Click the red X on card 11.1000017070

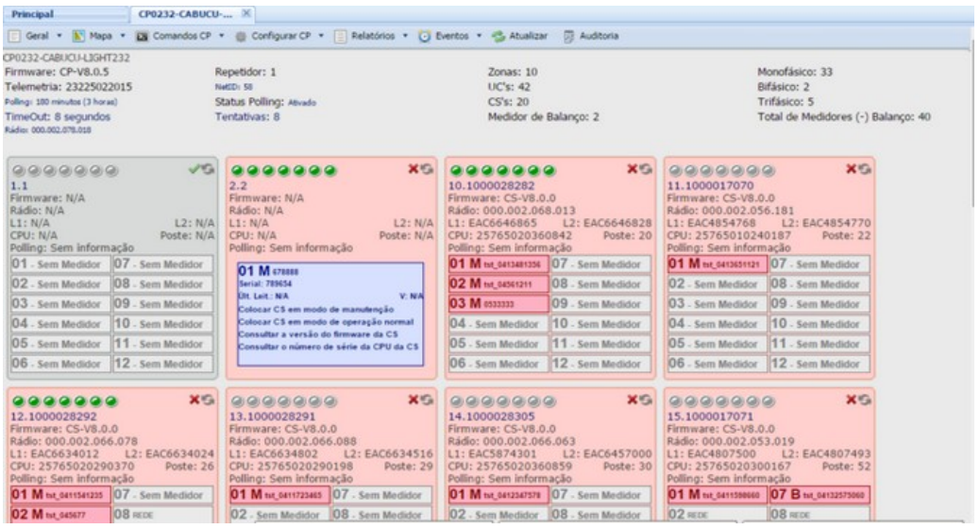pos(853,168)
